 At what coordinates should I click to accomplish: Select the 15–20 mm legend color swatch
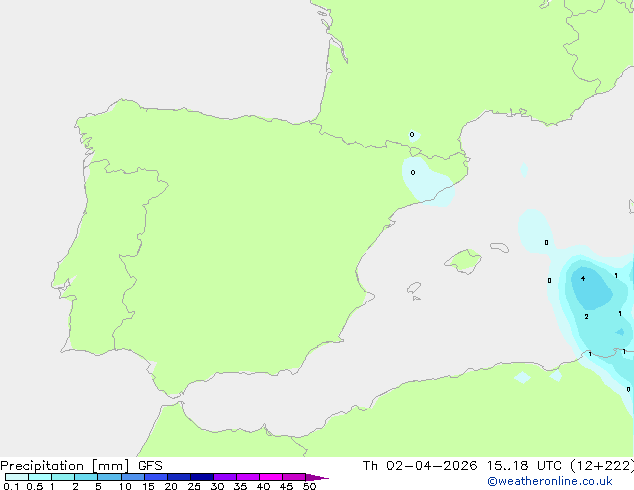pyautogui.click(x=156, y=477)
